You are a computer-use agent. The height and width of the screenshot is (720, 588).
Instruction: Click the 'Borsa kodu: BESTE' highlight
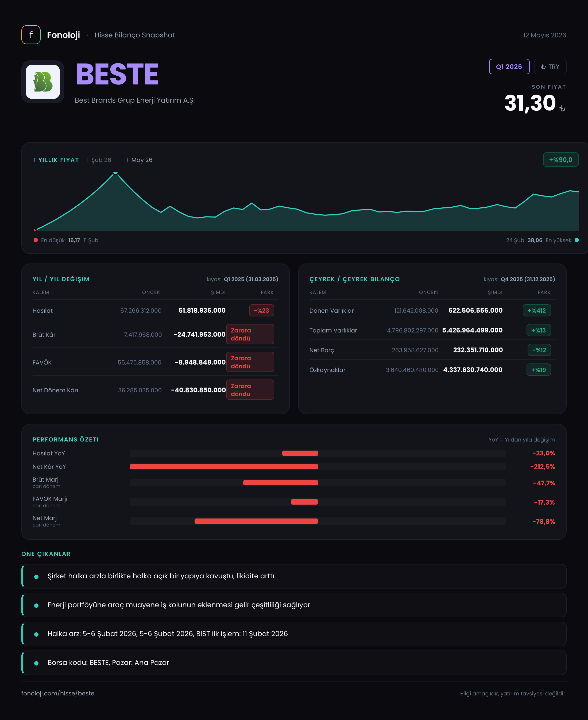[x=294, y=663]
